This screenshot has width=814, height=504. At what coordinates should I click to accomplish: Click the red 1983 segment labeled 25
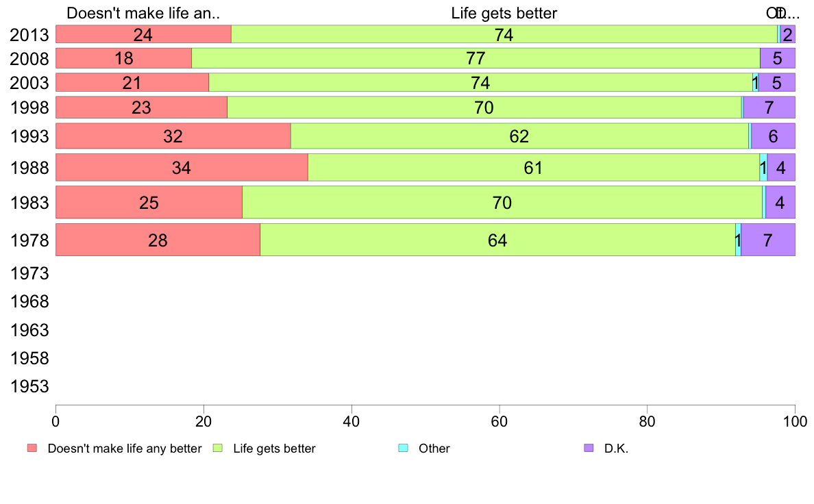click(149, 202)
